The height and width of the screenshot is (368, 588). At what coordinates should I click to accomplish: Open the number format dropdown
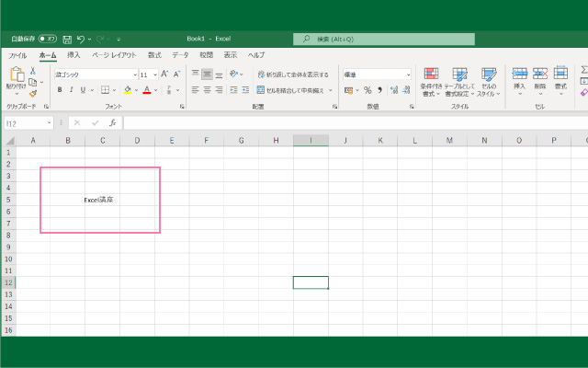408,75
